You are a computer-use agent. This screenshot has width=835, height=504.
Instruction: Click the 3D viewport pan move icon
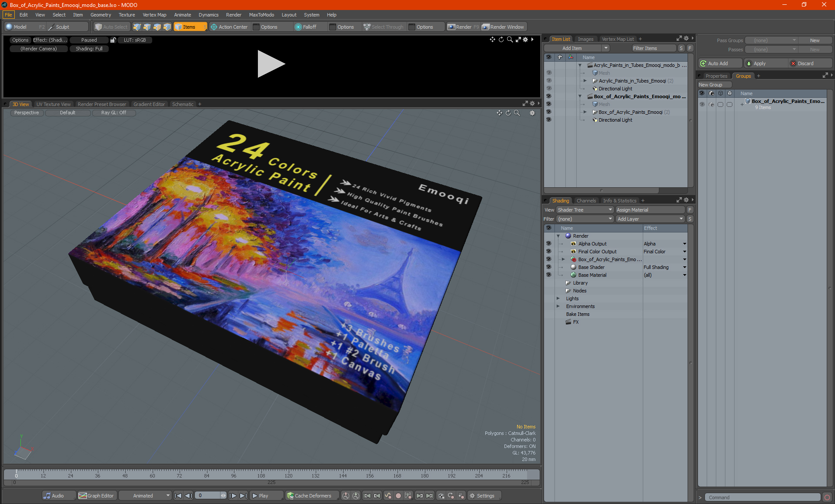coord(499,113)
